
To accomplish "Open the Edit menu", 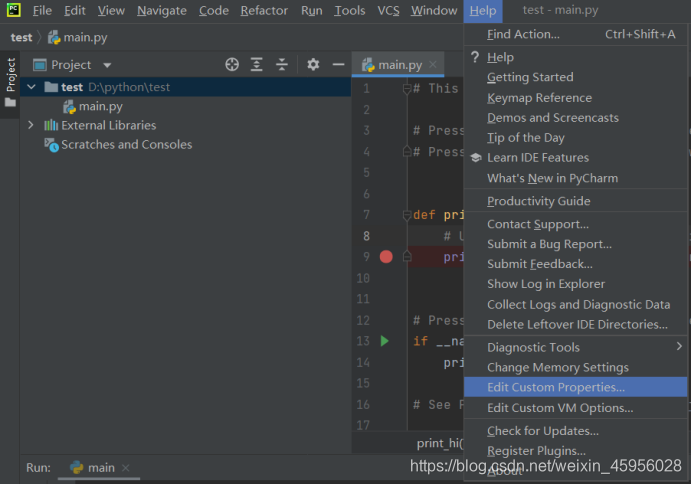I will click(75, 11).
